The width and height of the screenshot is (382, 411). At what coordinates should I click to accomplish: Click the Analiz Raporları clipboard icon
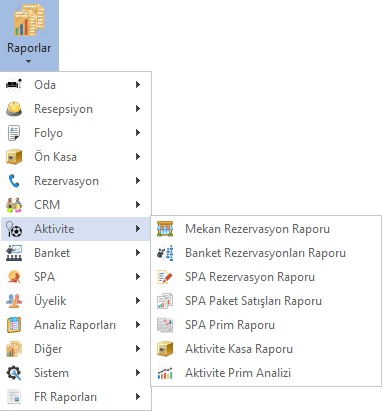(x=14, y=325)
